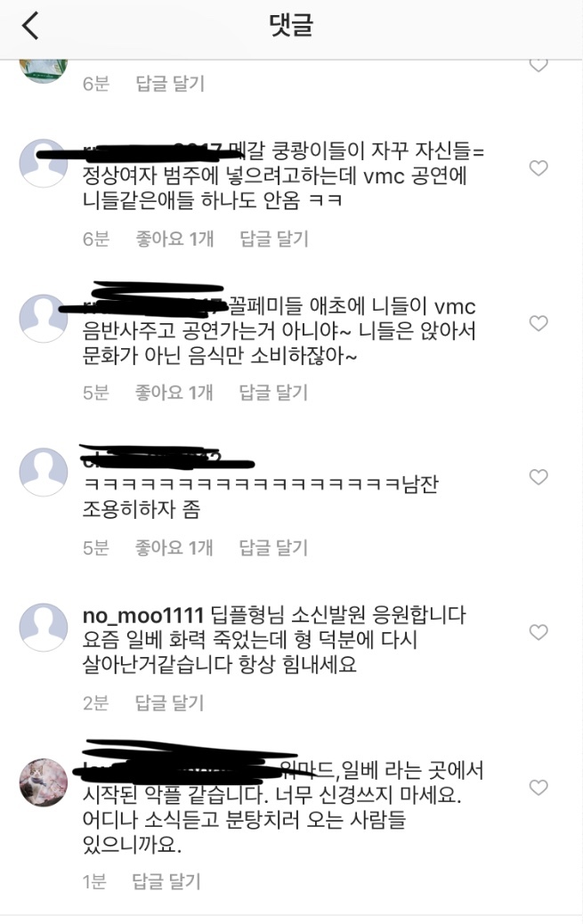View 좋아요 1개 on the vmc 공연에 comment

(174, 239)
